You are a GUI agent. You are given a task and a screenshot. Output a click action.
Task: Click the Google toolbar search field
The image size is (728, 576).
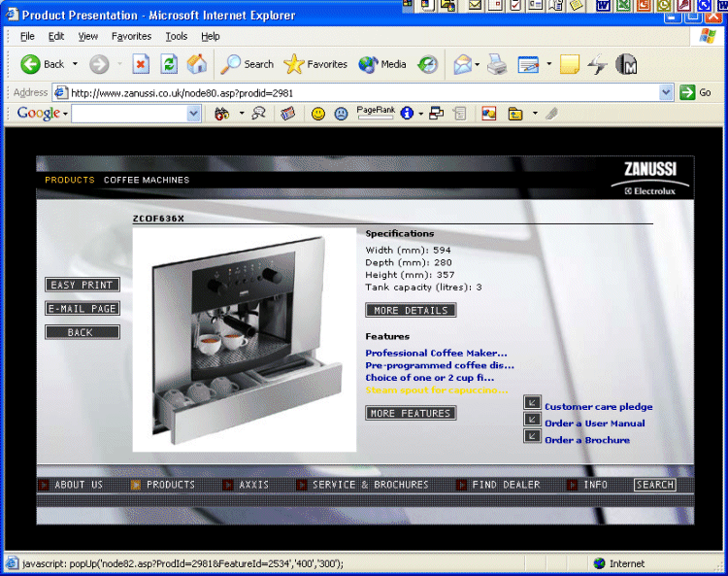click(x=129, y=114)
